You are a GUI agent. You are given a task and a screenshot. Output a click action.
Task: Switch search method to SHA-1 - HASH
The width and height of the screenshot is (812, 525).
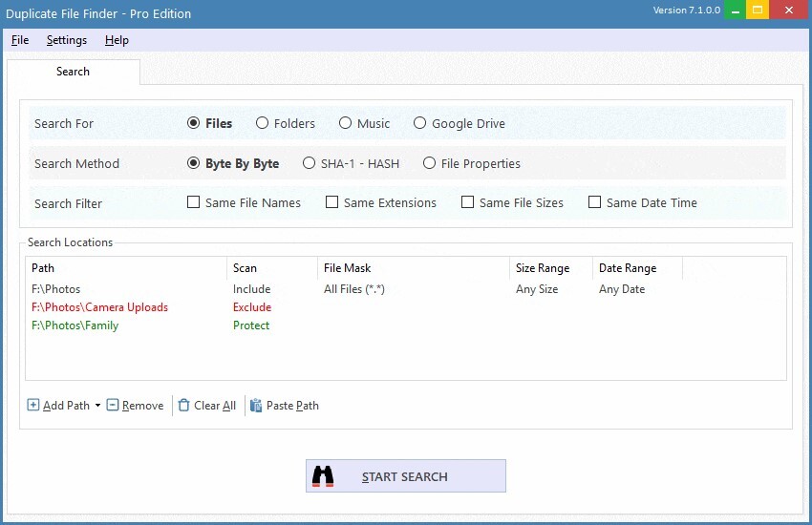pos(310,163)
